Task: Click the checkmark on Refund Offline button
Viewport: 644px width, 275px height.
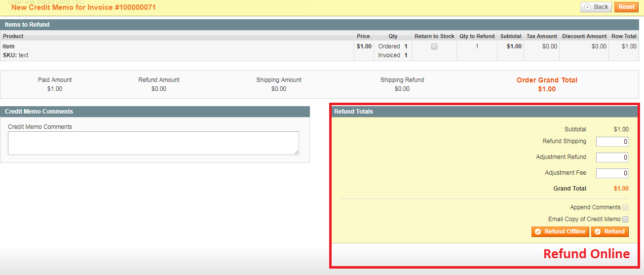Action: [538, 232]
